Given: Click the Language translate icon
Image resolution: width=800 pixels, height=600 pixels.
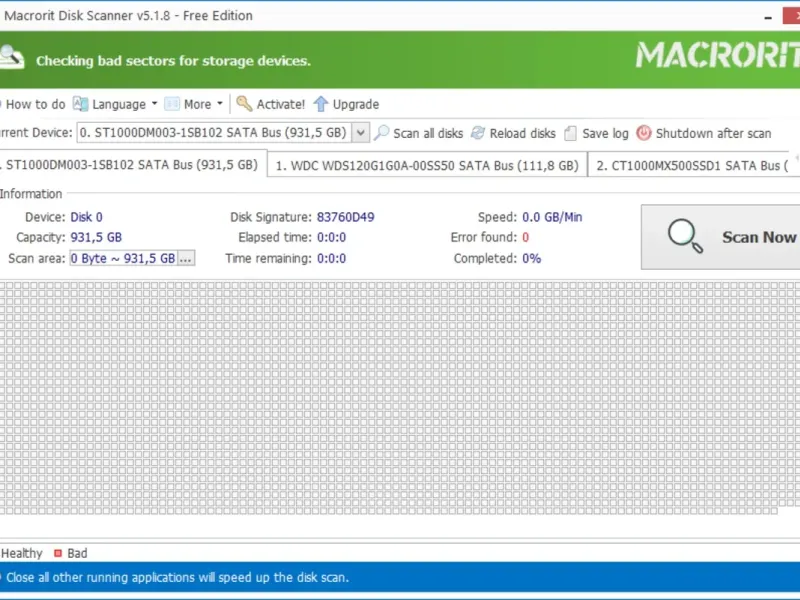Looking at the screenshot, I should point(80,104).
